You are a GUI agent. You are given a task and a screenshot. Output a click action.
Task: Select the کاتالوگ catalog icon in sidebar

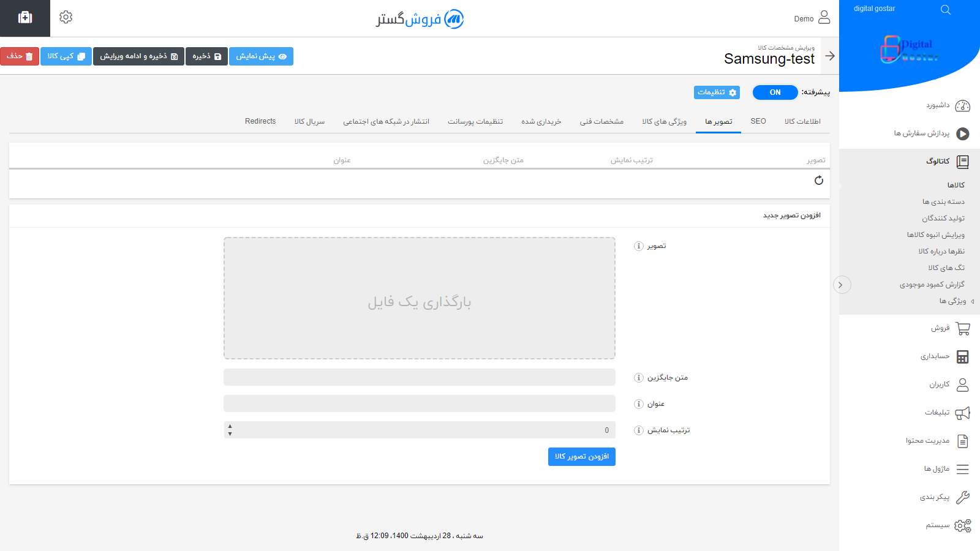coord(962,161)
